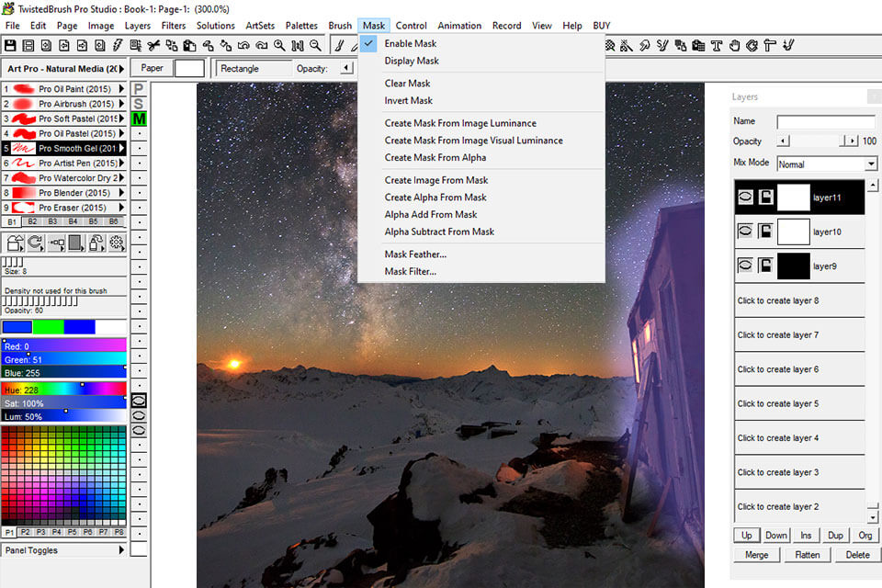
Task: Click to create layer 8 slot
Action: 799,300
